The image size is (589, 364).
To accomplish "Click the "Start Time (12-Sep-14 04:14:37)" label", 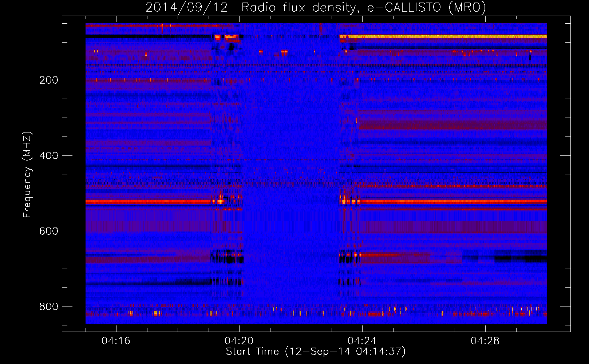I will (x=316, y=352).
